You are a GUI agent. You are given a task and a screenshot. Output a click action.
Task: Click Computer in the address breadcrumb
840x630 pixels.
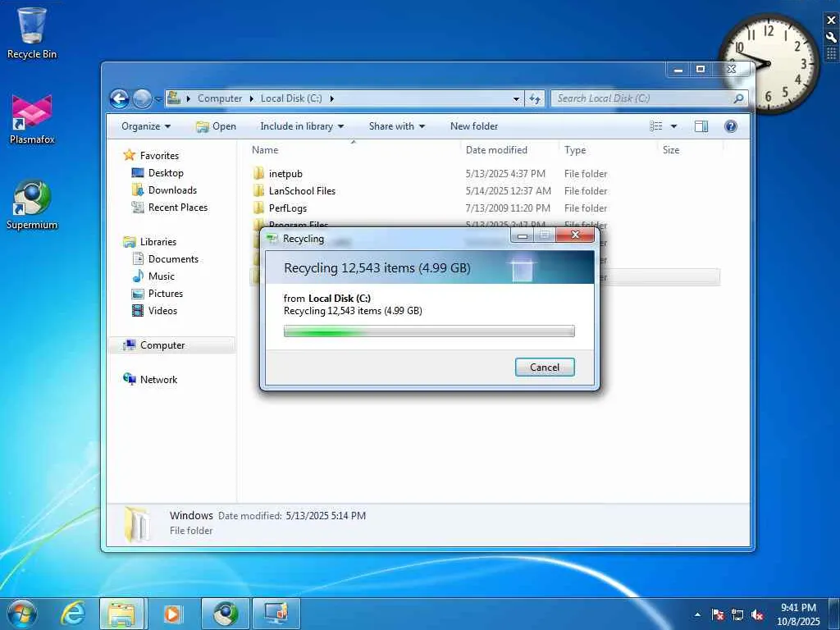click(x=220, y=98)
